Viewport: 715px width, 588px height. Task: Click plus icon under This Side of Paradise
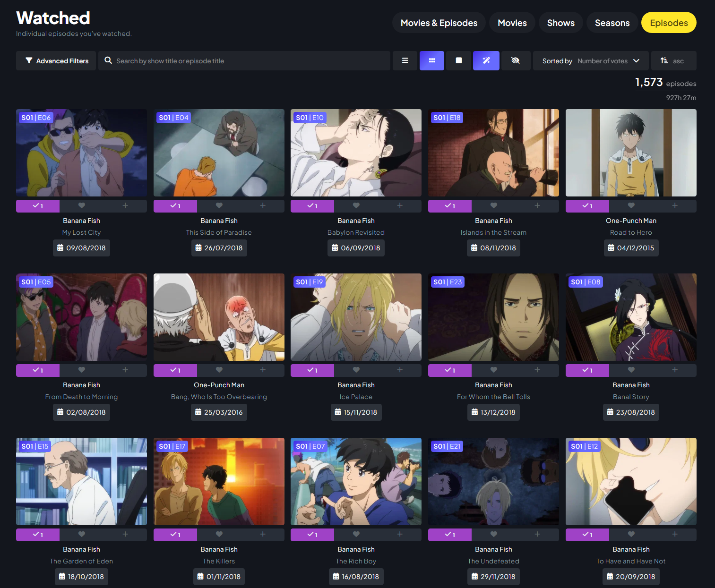263,206
